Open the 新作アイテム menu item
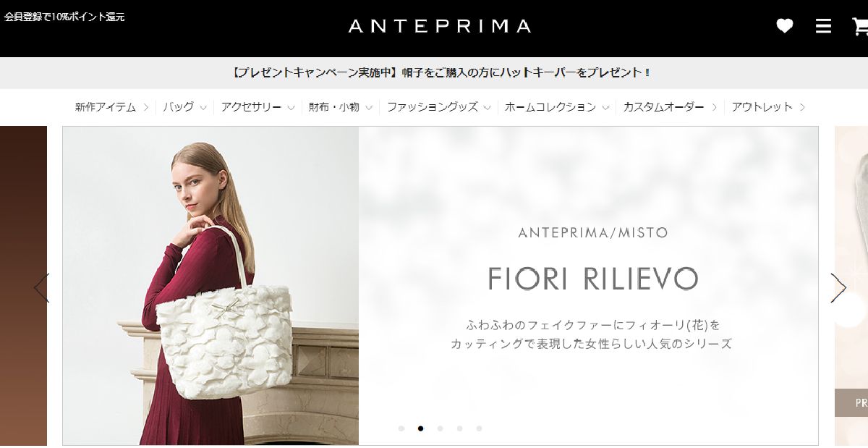 112,107
